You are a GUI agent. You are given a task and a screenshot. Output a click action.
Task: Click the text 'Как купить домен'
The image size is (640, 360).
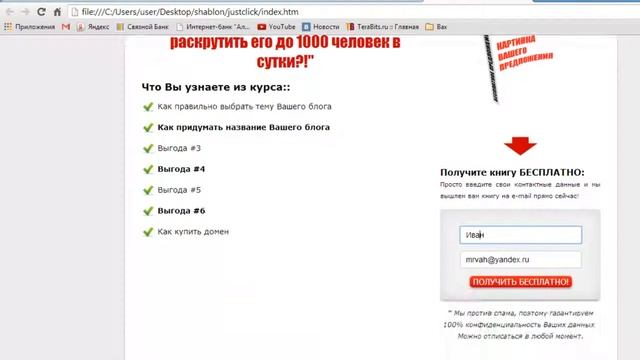(193, 231)
